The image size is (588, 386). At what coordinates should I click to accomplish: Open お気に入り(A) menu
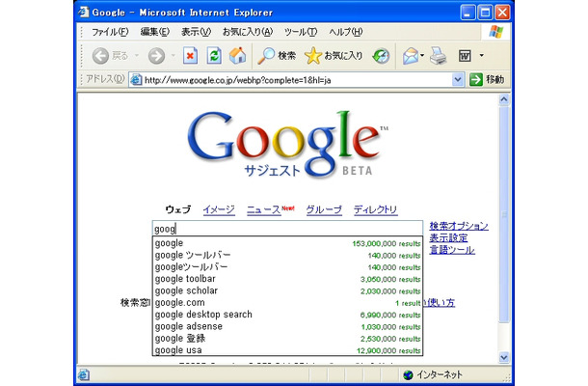pyautogui.click(x=248, y=32)
